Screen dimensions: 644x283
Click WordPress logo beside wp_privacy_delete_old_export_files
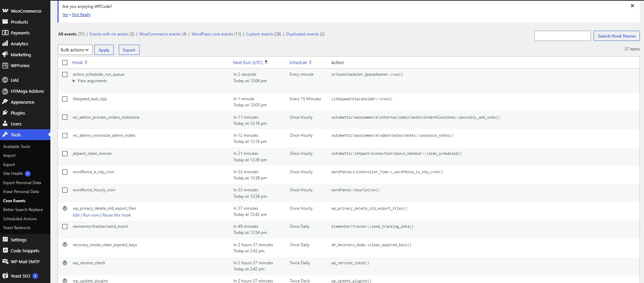coord(65,208)
